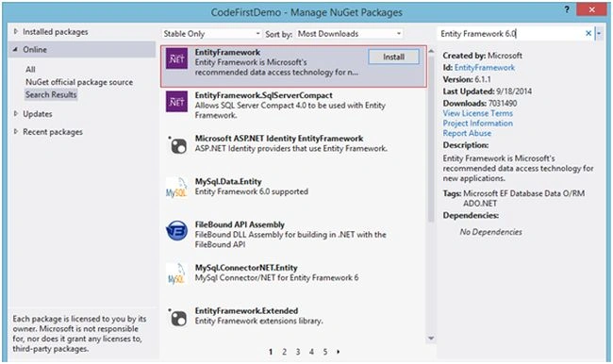613x364 pixels.
Task: Click the Downloads 7031490 value
Action: [x=503, y=104]
